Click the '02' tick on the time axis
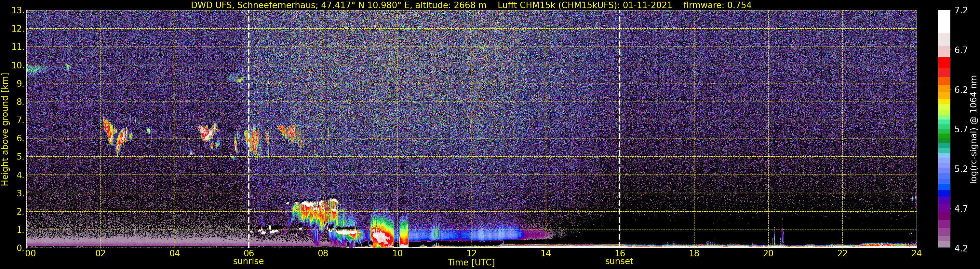Viewport: 980px width, 269px height. (101, 253)
